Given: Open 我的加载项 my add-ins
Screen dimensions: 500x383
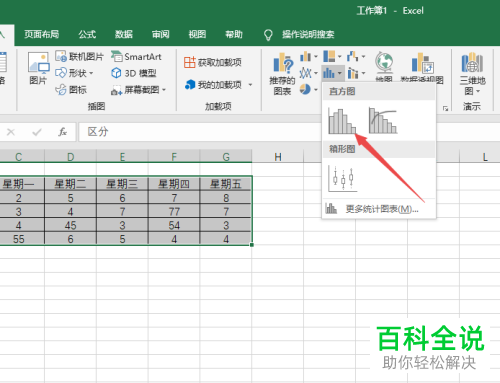Looking at the screenshot, I should (213, 85).
